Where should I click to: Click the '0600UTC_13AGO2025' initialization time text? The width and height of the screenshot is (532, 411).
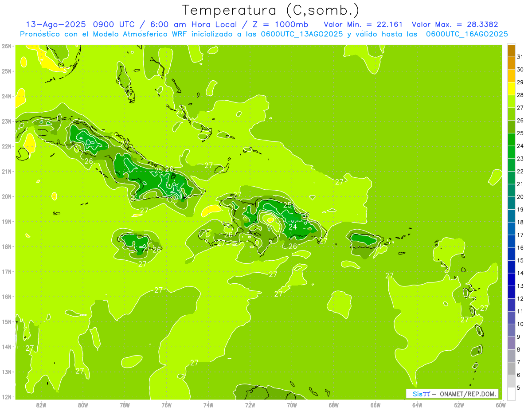click(302, 34)
